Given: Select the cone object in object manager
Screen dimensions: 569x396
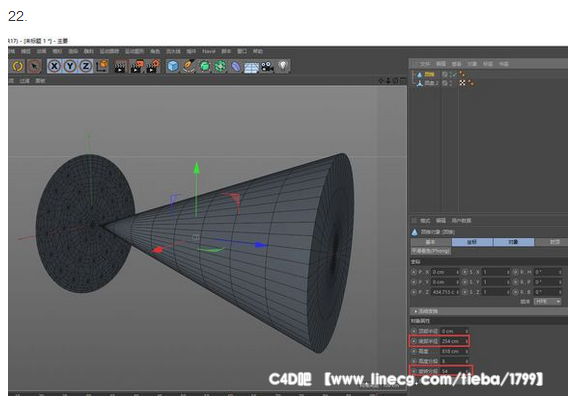Looking at the screenshot, I should coord(429,74).
